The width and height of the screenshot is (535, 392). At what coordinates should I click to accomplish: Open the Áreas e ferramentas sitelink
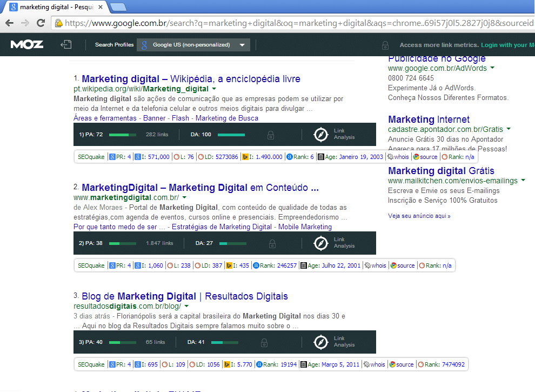105,118
